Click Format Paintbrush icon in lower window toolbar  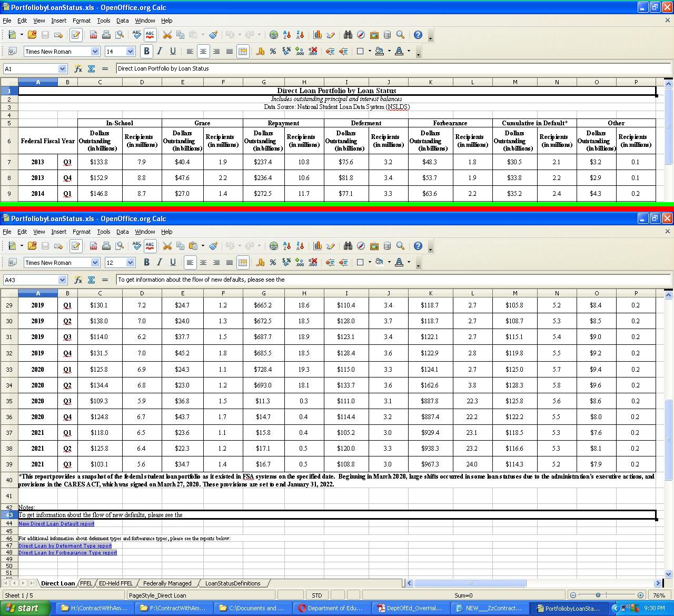213,246
